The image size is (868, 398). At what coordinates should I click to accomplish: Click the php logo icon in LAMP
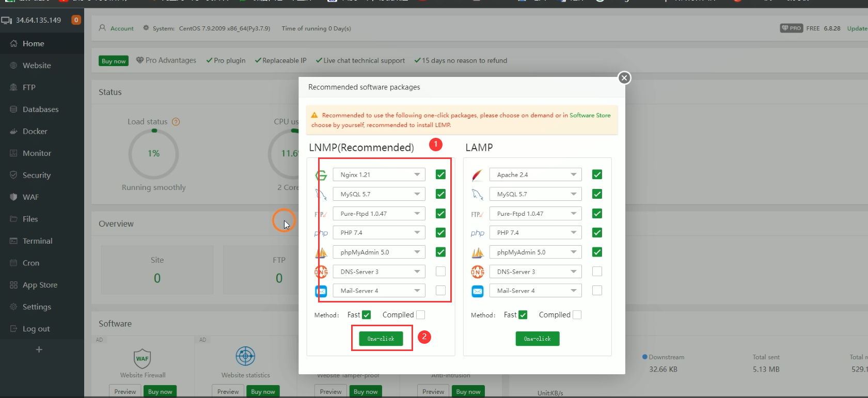pyautogui.click(x=478, y=233)
